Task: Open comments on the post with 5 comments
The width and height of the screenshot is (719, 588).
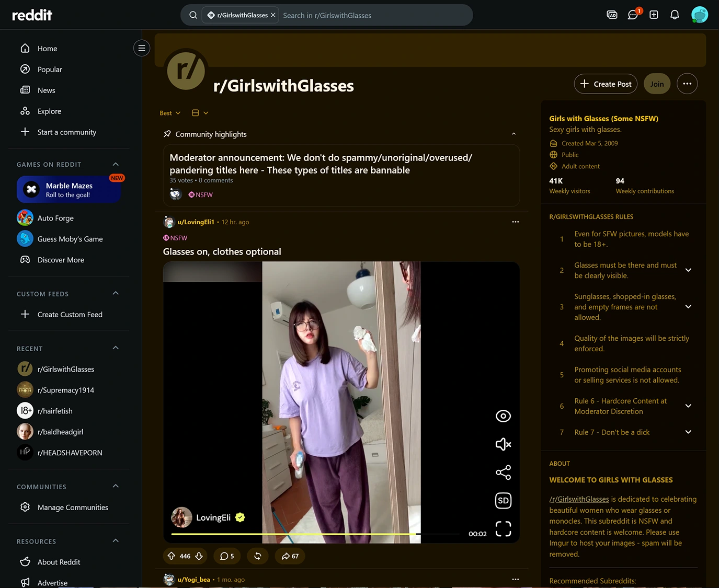Action: (x=227, y=556)
